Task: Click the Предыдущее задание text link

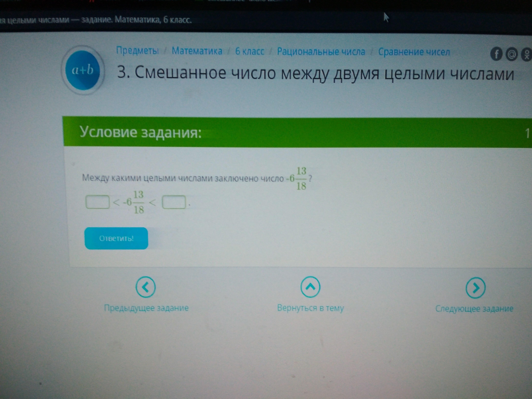Action: (x=146, y=308)
